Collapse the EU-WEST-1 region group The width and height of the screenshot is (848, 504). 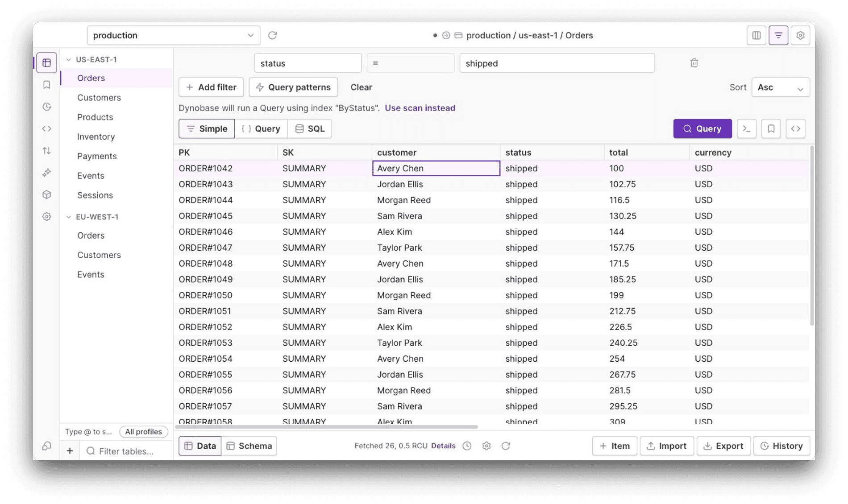pos(69,217)
